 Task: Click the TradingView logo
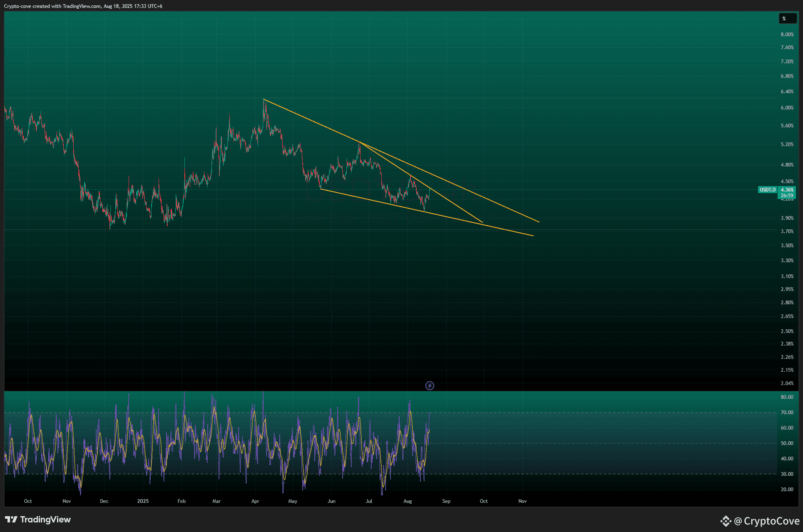38,520
